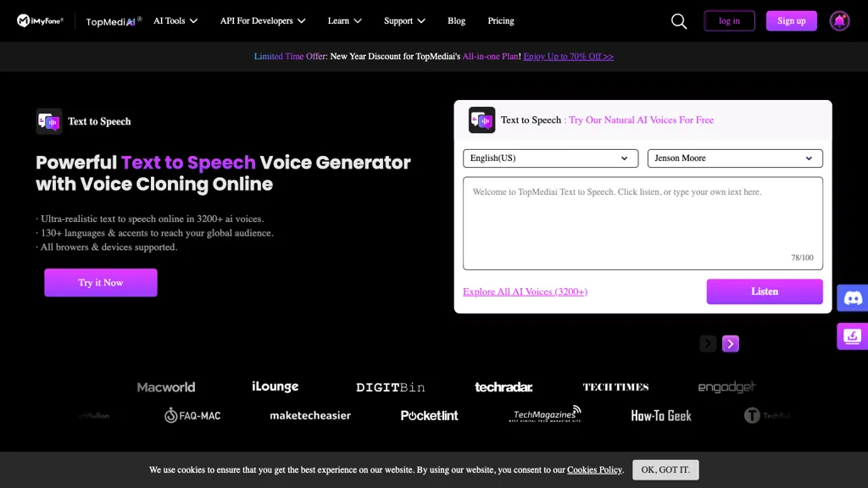
Task: Click the Try it Now button
Action: 101,283
